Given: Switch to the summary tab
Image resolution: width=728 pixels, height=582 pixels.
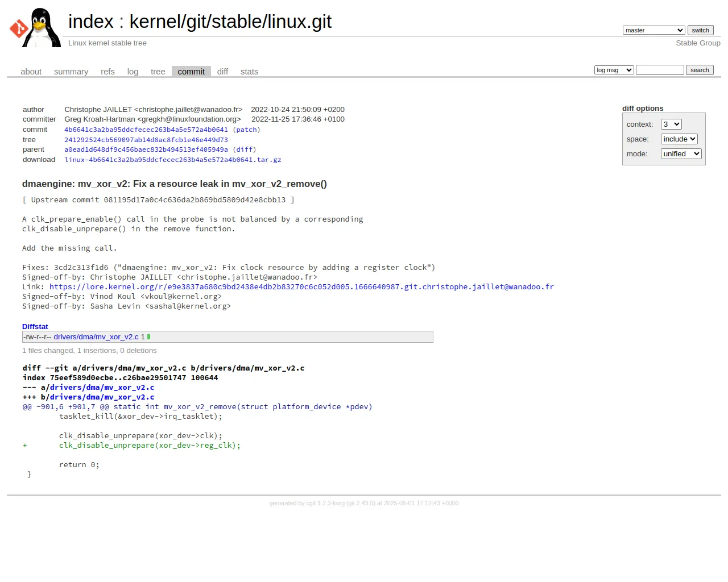Looking at the screenshot, I should coord(71,72).
